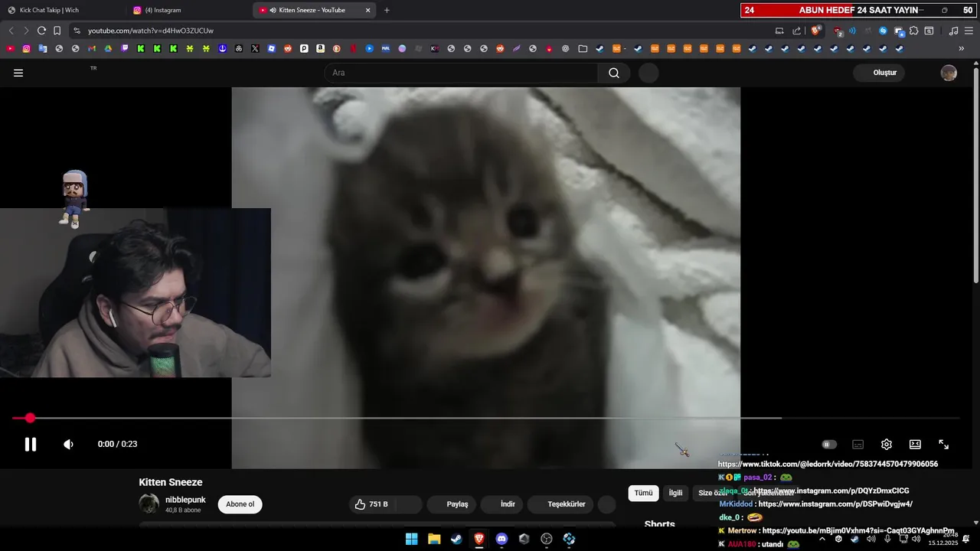
Task: Open the Twitch bookmark in bookmarks bar
Action: click(125, 48)
